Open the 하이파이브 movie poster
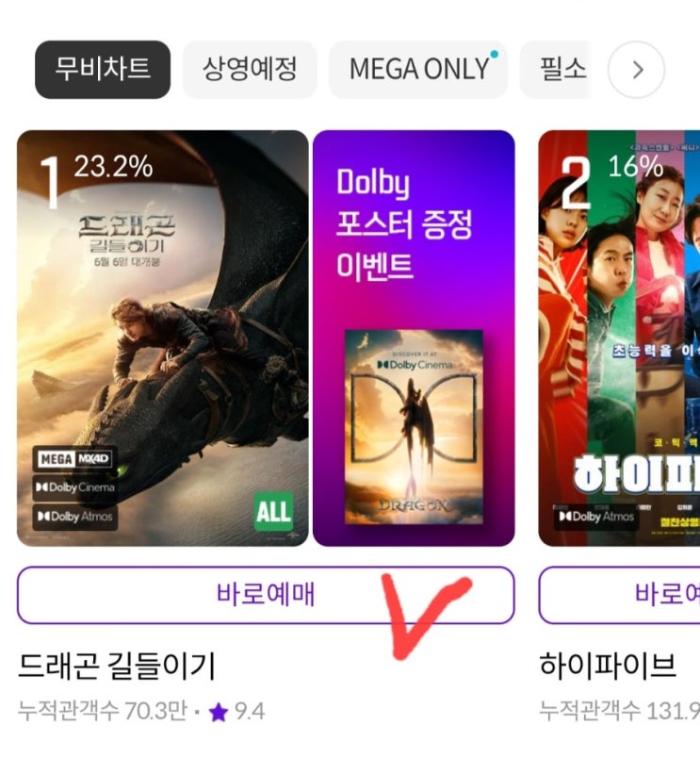 (x=619, y=338)
